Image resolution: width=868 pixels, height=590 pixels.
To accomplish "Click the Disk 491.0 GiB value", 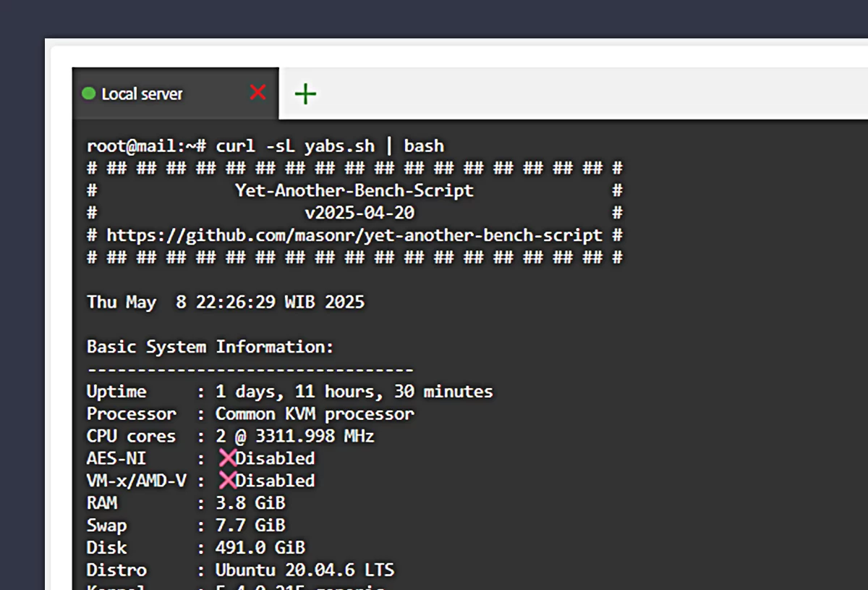I will tap(260, 547).
